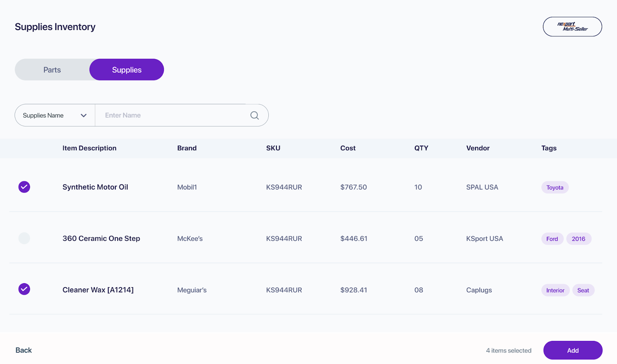Click the QTY column header
The width and height of the screenshot is (617, 364).
421,148
